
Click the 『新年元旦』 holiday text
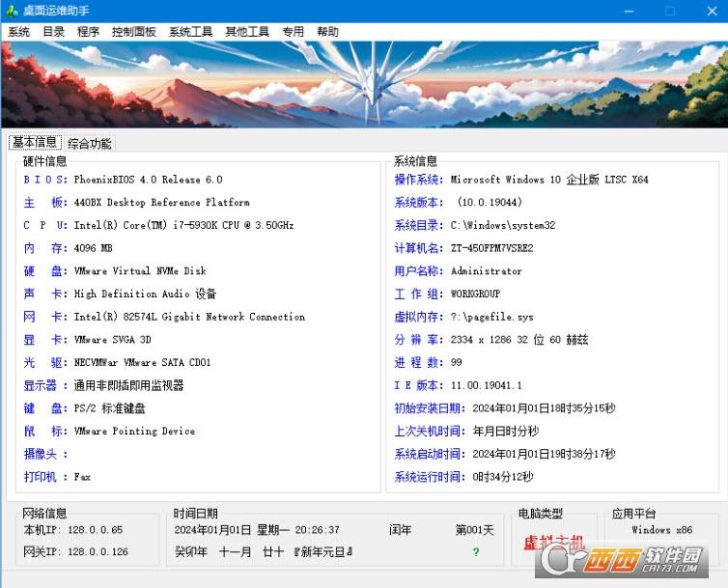coord(323,551)
